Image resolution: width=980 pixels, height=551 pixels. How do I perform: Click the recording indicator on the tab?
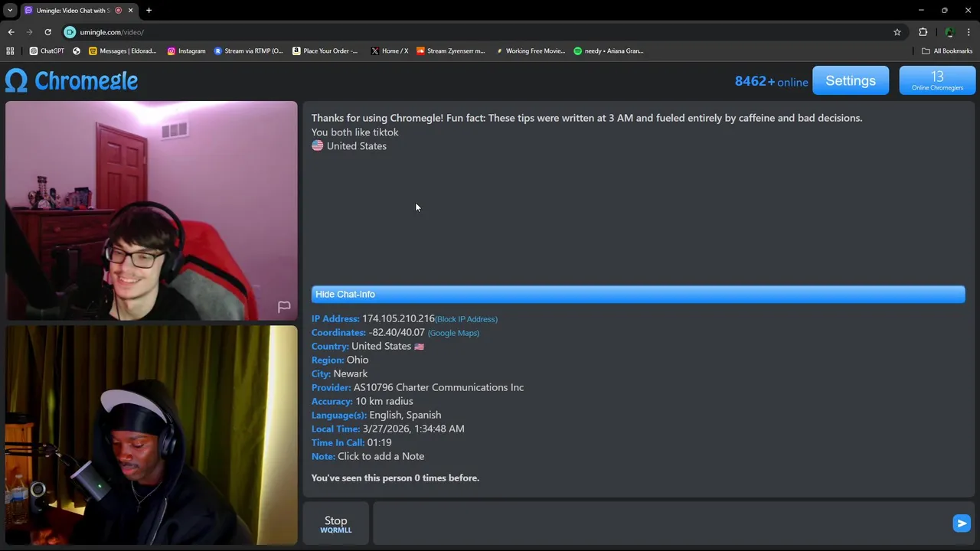tap(119, 10)
